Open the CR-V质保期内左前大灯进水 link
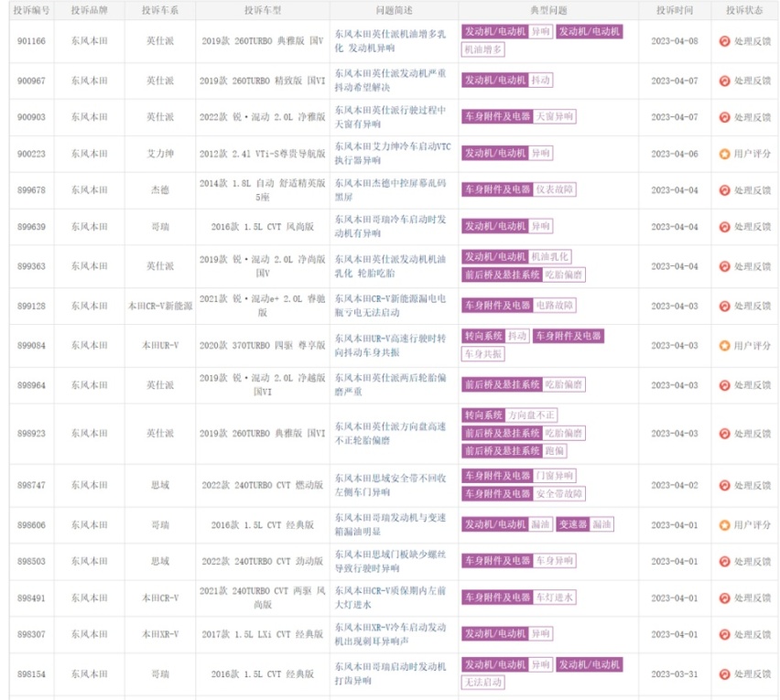Image resolution: width=780 pixels, height=700 pixels. point(390,598)
